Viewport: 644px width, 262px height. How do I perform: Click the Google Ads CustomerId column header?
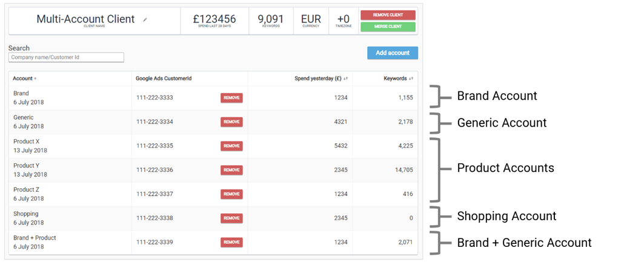[163, 79]
